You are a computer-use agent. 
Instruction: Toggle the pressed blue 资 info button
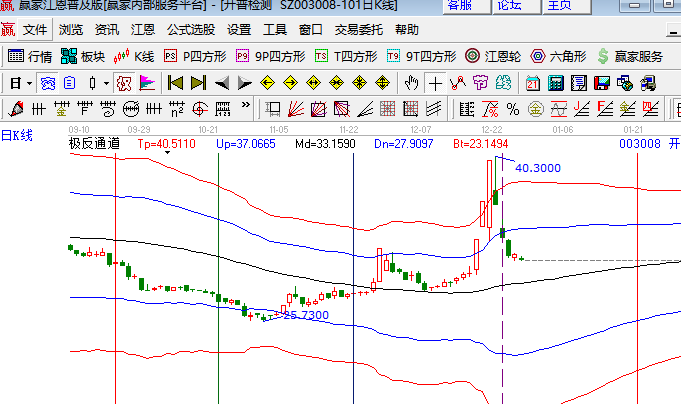point(47,83)
